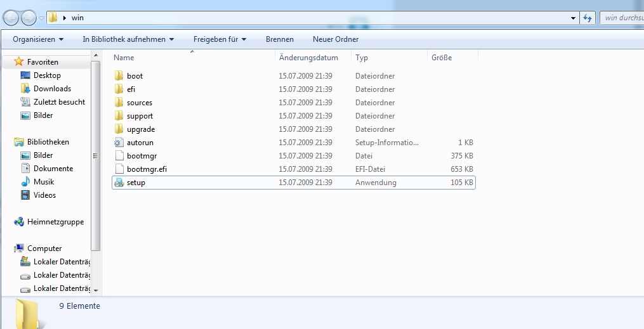Select the boot folder icon

[x=119, y=76]
